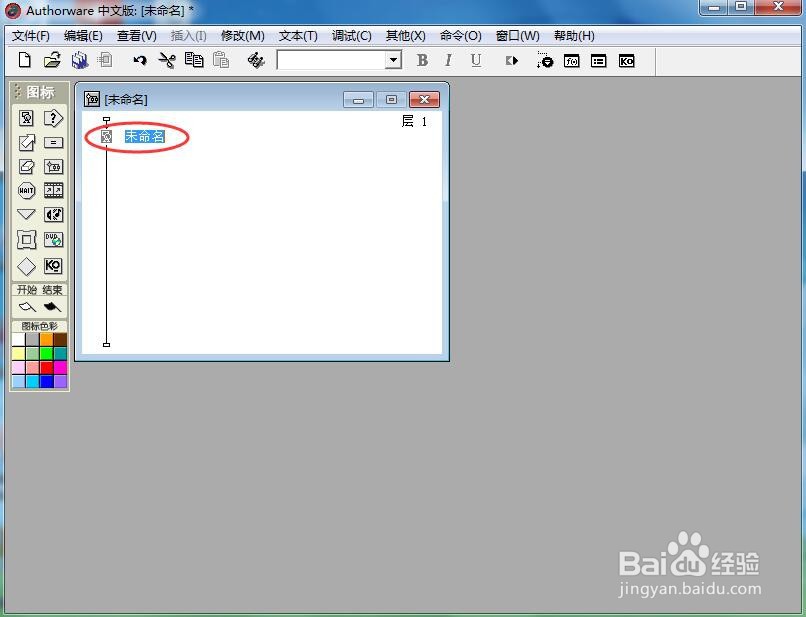Pick the brown icon color swatch
Image resolution: width=806 pixels, height=617 pixels.
pos(60,339)
